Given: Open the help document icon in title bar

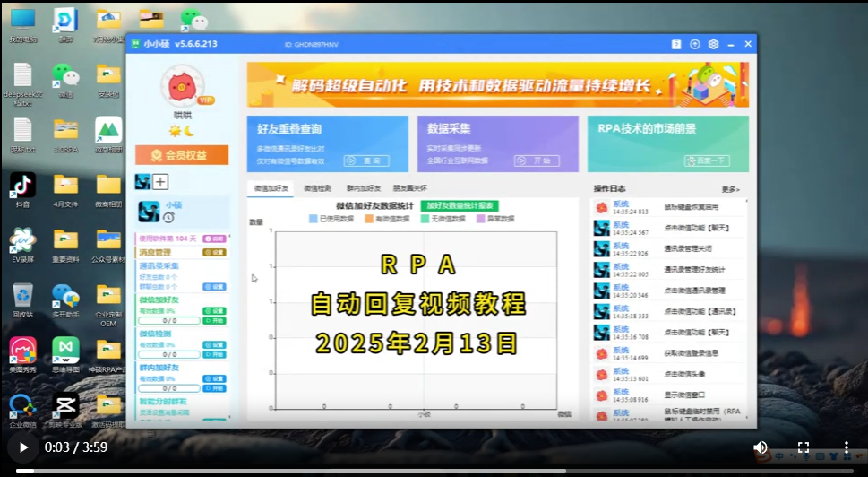Looking at the screenshot, I should (x=676, y=44).
